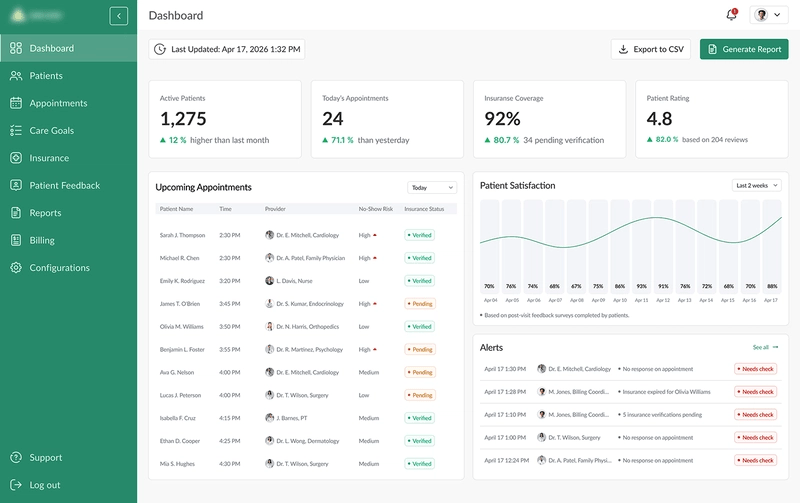Viewport: 800px width, 503px height.
Task: Click the Export to CSV button
Action: (x=651, y=49)
